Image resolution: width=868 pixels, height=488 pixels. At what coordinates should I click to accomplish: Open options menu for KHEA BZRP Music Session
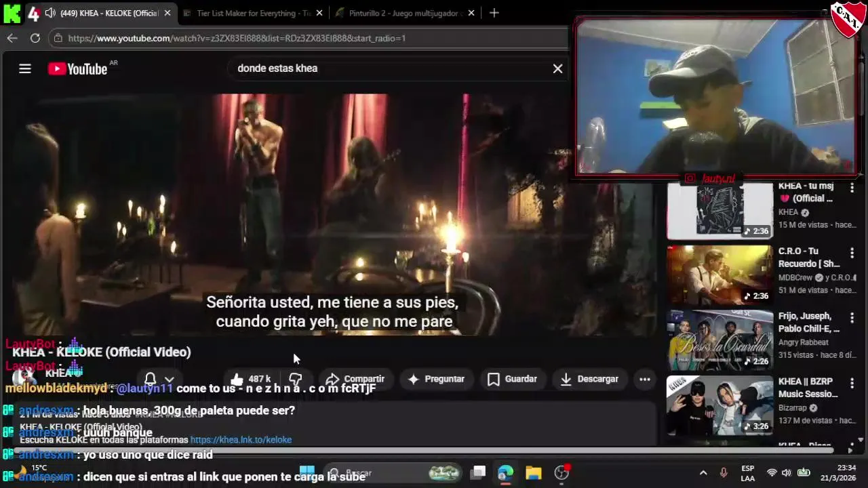point(852,382)
